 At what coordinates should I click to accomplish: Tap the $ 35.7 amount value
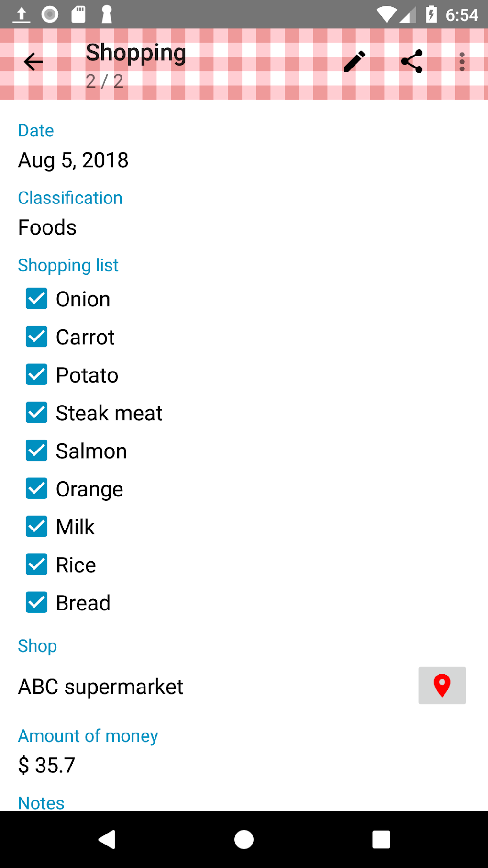point(47,765)
